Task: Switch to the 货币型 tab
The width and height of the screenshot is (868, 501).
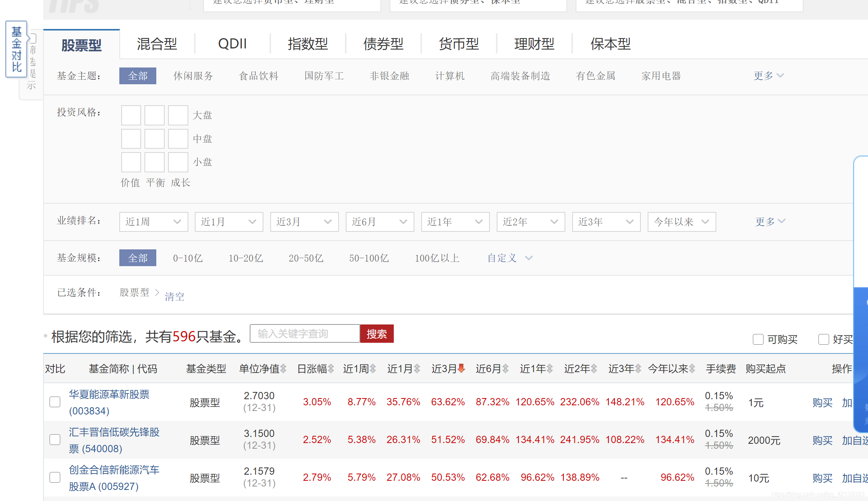Action: pyautogui.click(x=459, y=44)
